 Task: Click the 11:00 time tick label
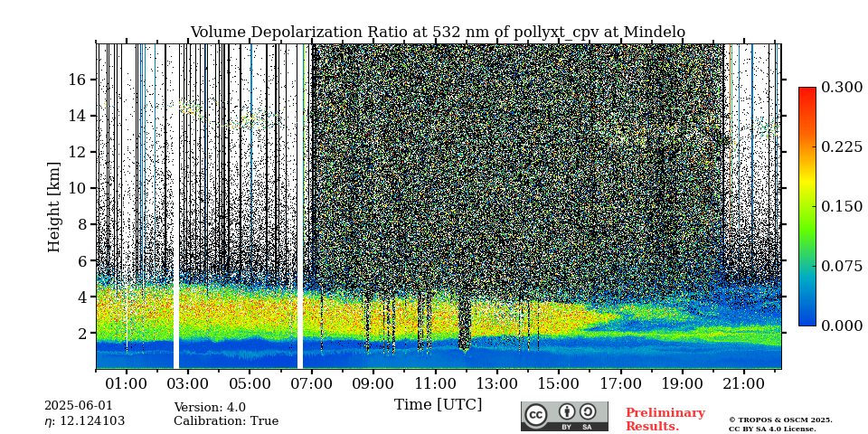tap(435, 383)
